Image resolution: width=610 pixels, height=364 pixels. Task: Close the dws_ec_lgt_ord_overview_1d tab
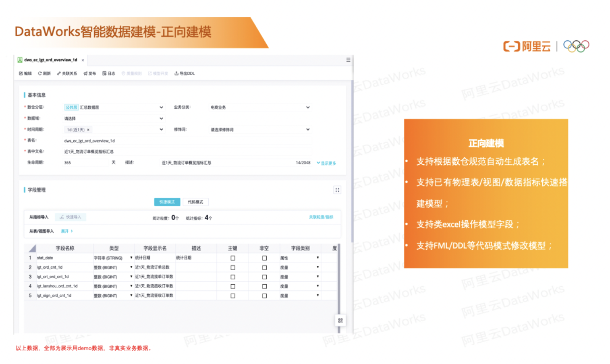pyautogui.click(x=83, y=60)
